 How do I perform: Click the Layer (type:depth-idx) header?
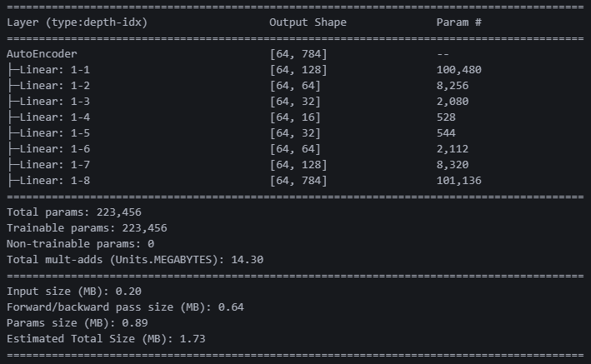click(77, 22)
